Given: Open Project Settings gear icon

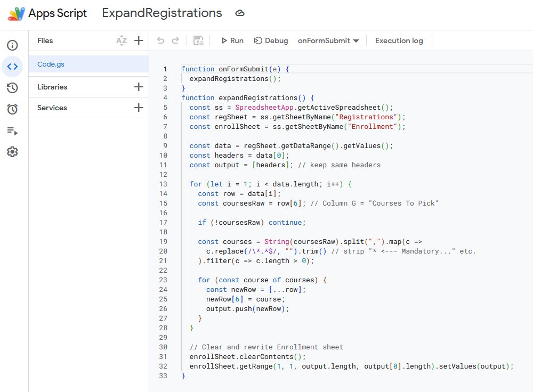Looking at the screenshot, I should 12,152.
